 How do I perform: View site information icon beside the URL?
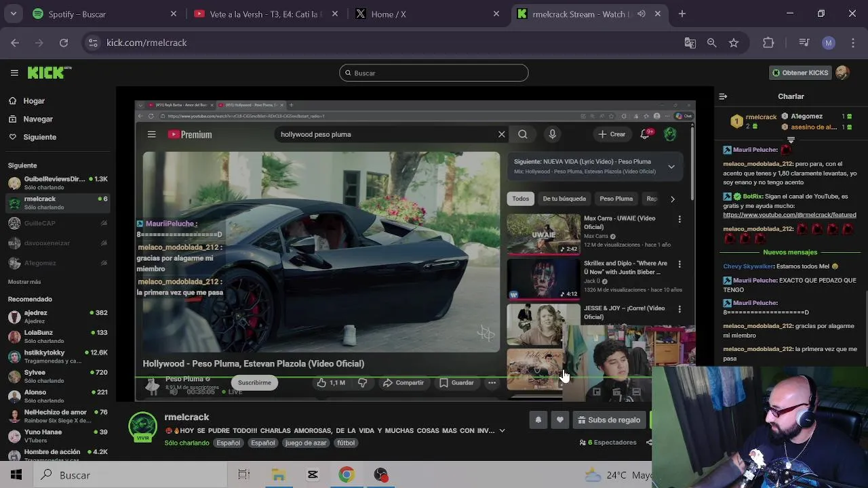[93, 43]
